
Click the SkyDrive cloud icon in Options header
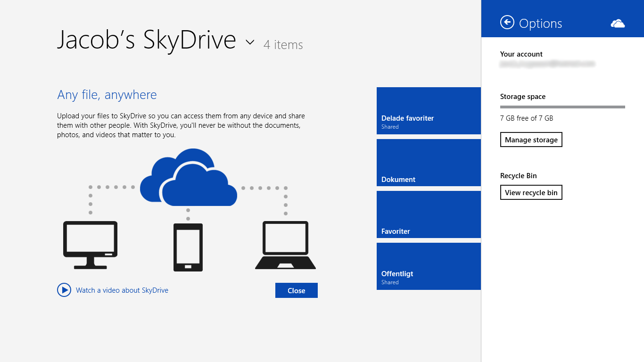point(618,22)
